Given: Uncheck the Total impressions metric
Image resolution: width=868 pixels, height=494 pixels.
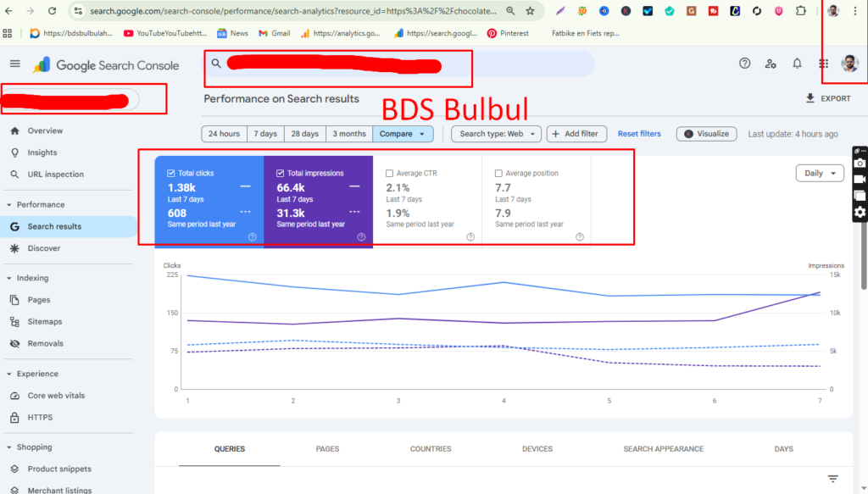Looking at the screenshot, I should [282, 173].
